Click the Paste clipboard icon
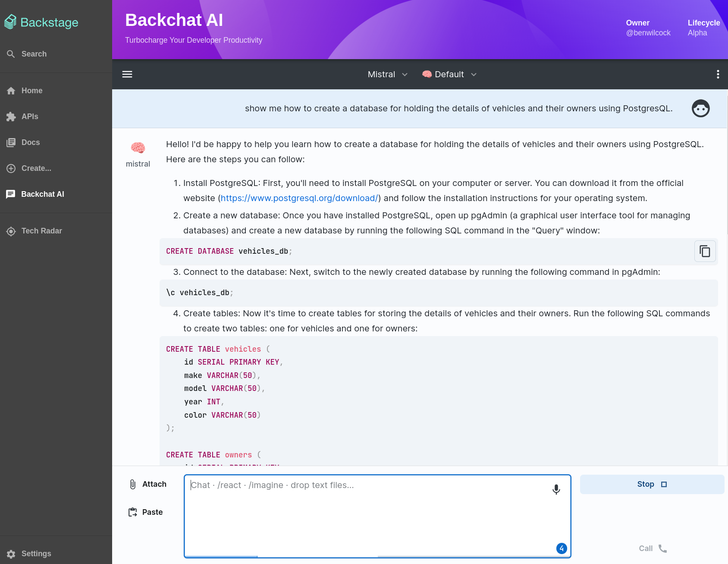The width and height of the screenshot is (728, 564). (x=133, y=512)
